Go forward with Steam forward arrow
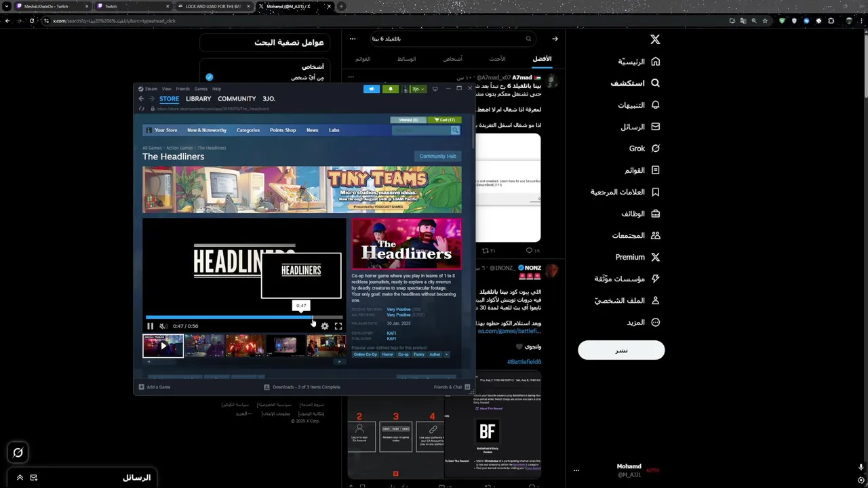This screenshot has width=868, height=488. 151,99
